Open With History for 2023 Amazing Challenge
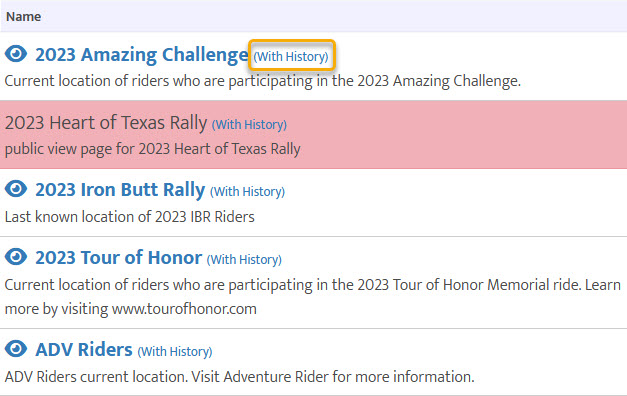This screenshot has width=627, height=396. (291, 56)
